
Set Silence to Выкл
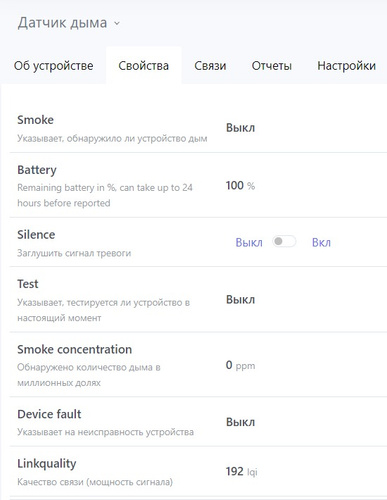(x=249, y=242)
